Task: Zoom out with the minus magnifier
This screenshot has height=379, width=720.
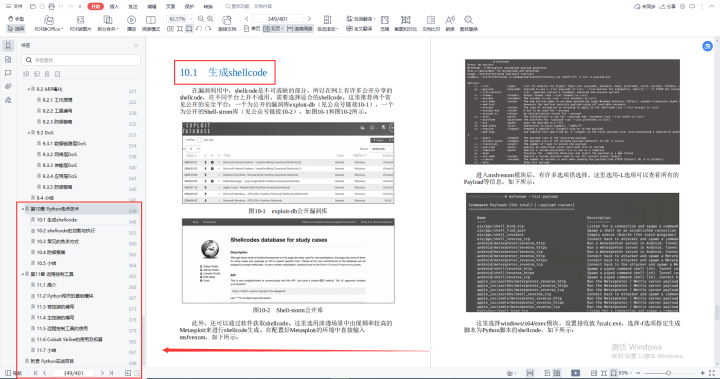Action: point(201,19)
